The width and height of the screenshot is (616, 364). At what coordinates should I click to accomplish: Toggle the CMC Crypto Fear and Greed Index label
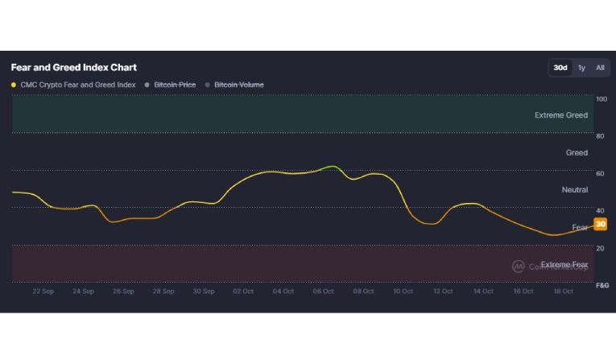point(78,85)
